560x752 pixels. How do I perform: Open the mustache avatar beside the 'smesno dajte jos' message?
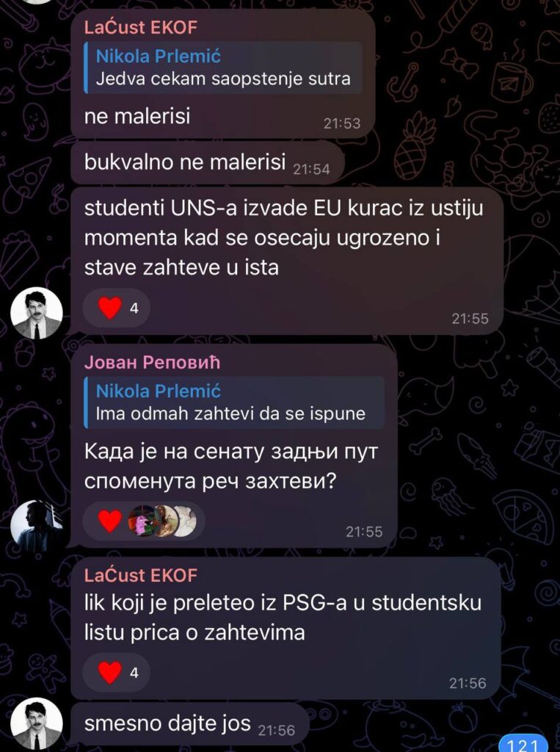[37, 726]
